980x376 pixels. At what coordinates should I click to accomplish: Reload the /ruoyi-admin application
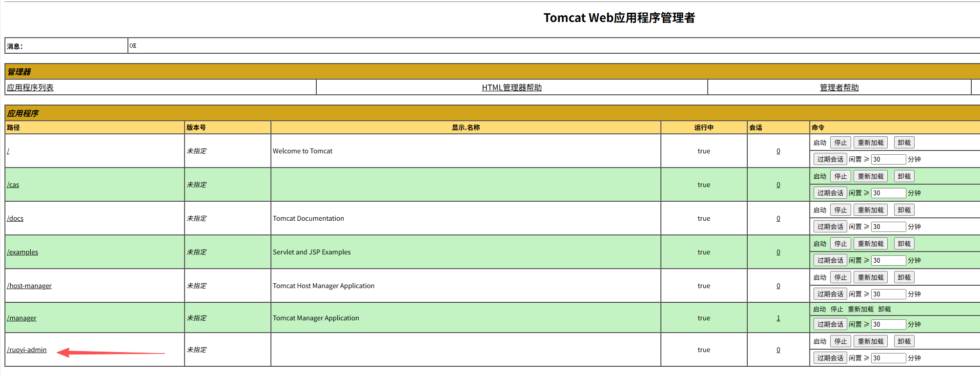(871, 341)
